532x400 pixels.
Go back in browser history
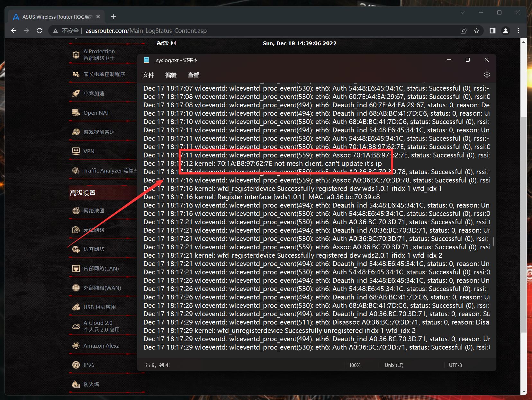[x=14, y=31]
